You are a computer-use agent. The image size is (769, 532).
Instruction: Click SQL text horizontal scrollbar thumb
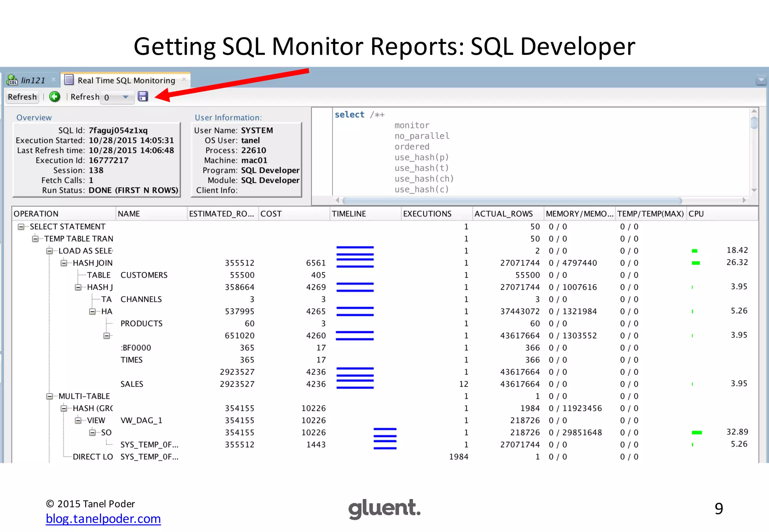(512, 200)
